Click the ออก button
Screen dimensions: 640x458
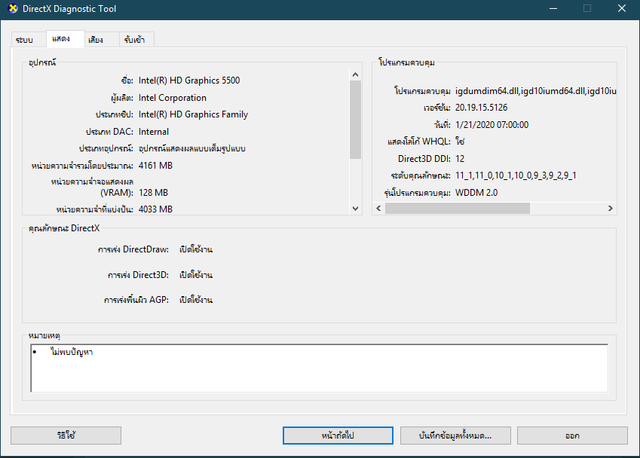click(572, 436)
